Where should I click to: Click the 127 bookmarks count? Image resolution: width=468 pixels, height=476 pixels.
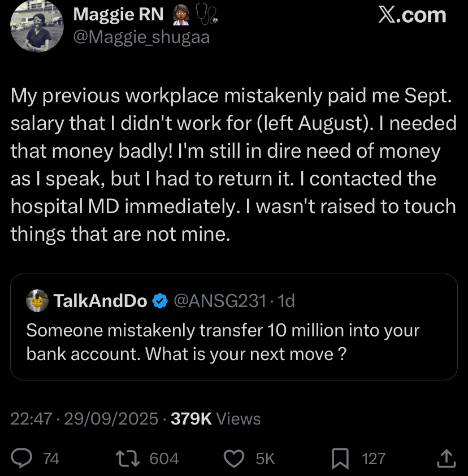(374, 458)
